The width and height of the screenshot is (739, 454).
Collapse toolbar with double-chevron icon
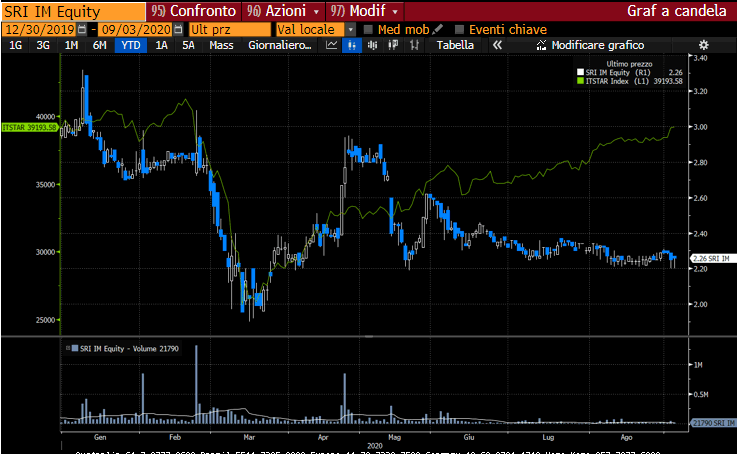[x=497, y=45]
